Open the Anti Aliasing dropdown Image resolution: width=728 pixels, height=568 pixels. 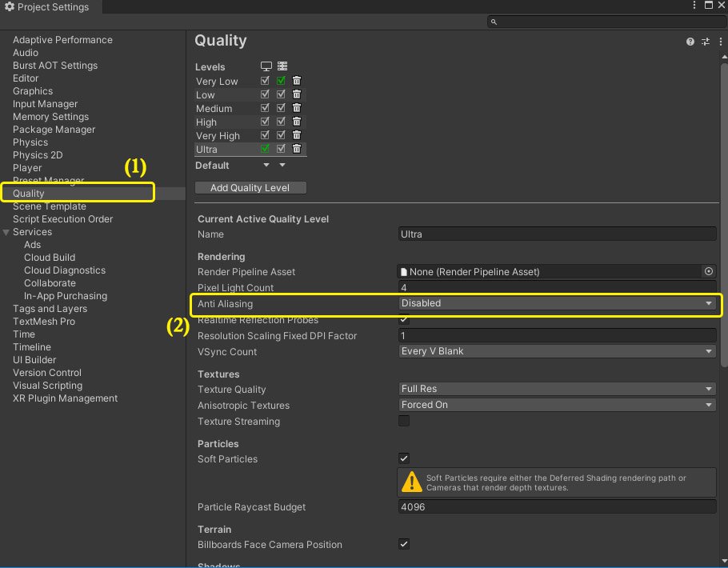557,303
